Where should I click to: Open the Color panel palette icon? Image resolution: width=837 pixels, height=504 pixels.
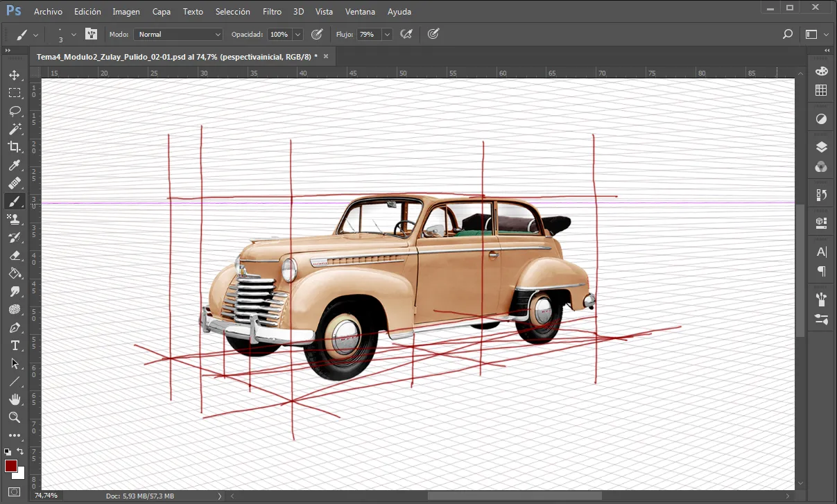click(821, 71)
